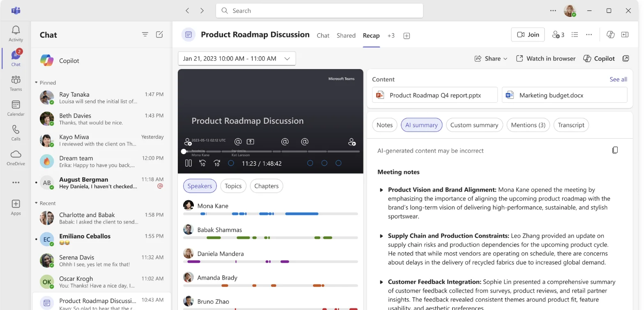644x310 pixels.
Task: Open the meeting date and time dropdown
Action: pyautogui.click(x=237, y=58)
